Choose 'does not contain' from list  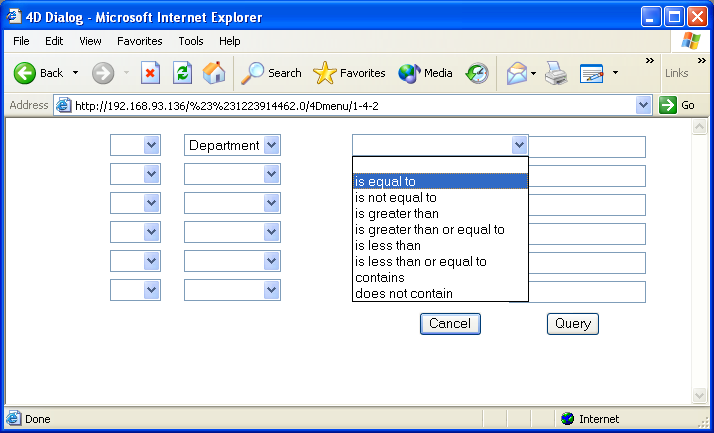click(x=404, y=294)
